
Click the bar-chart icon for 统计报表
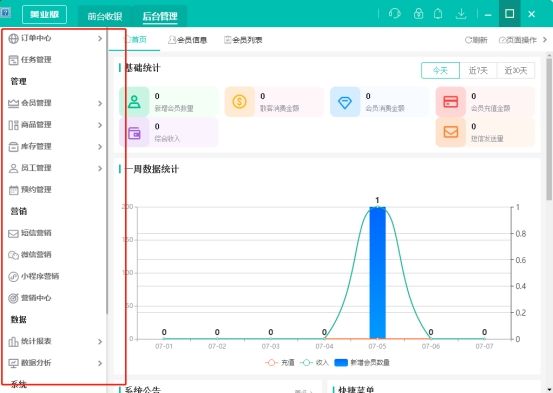click(13, 341)
